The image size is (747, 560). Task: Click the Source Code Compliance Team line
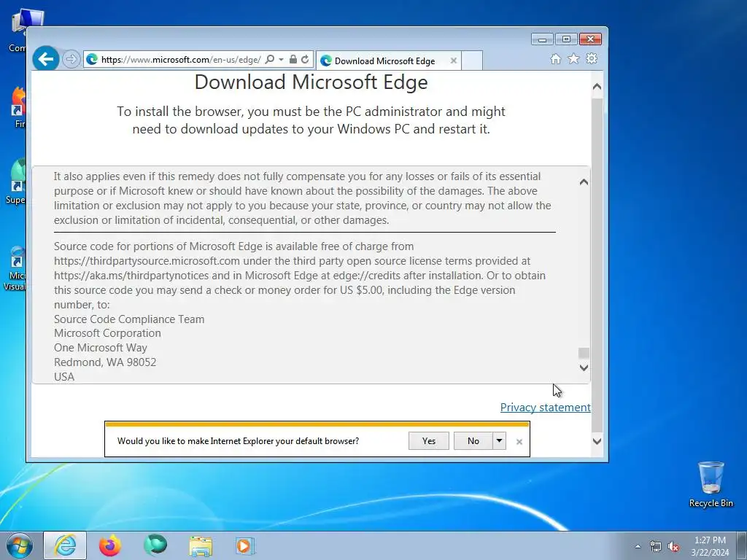tap(129, 319)
